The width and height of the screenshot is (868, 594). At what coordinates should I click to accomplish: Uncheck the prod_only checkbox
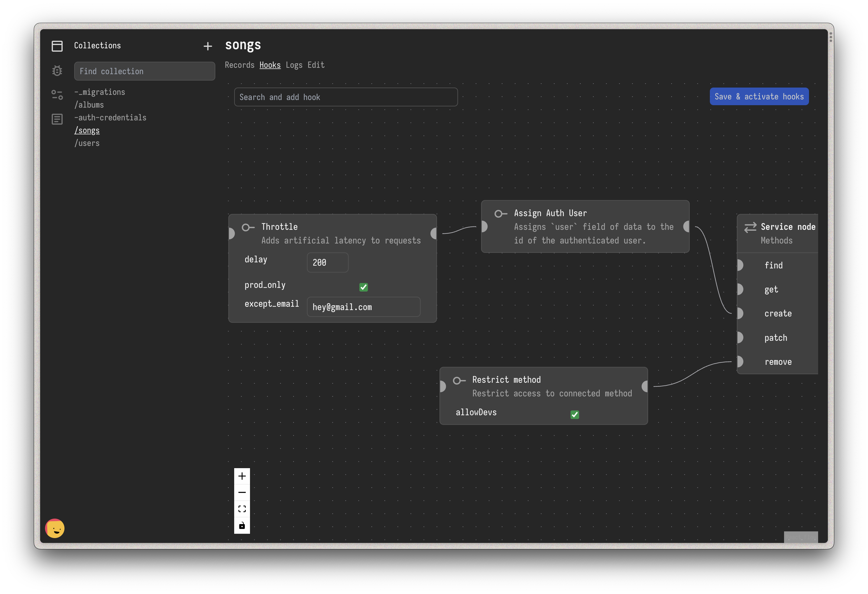363,287
